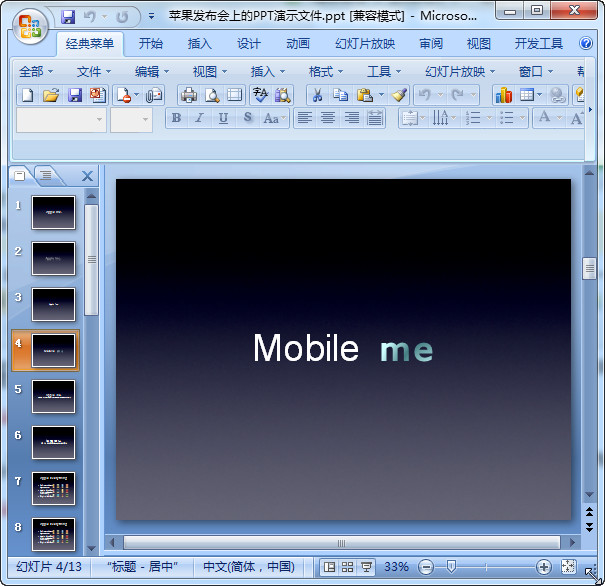Expand the paste options arrow
605x586 pixels.
[381, 95]
